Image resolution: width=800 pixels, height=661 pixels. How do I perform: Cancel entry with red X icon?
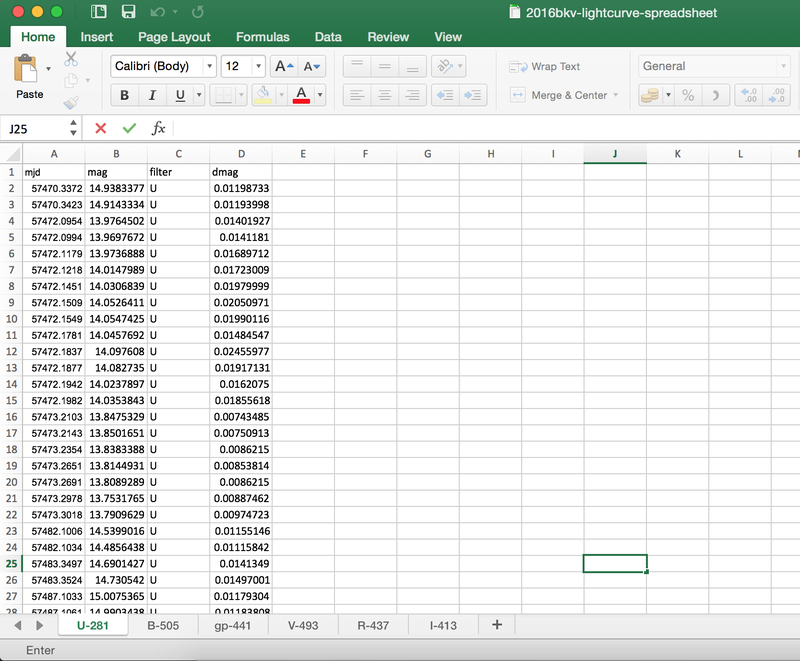101,128
